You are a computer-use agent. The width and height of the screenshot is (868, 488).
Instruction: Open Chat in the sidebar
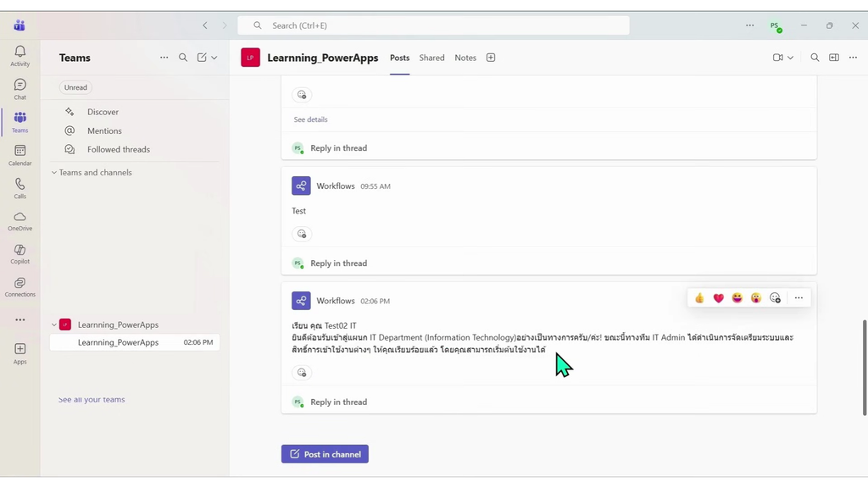pyautogui.click(x=20, y=89)
